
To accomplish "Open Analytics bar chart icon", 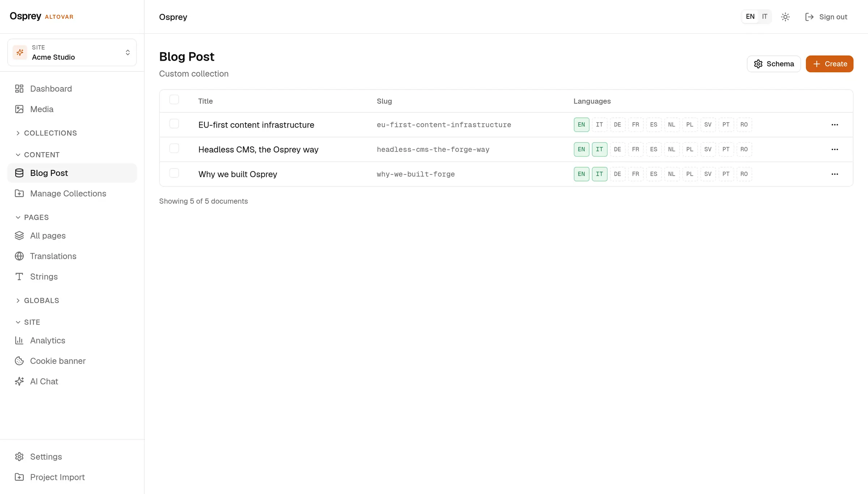I will [19, 340].
